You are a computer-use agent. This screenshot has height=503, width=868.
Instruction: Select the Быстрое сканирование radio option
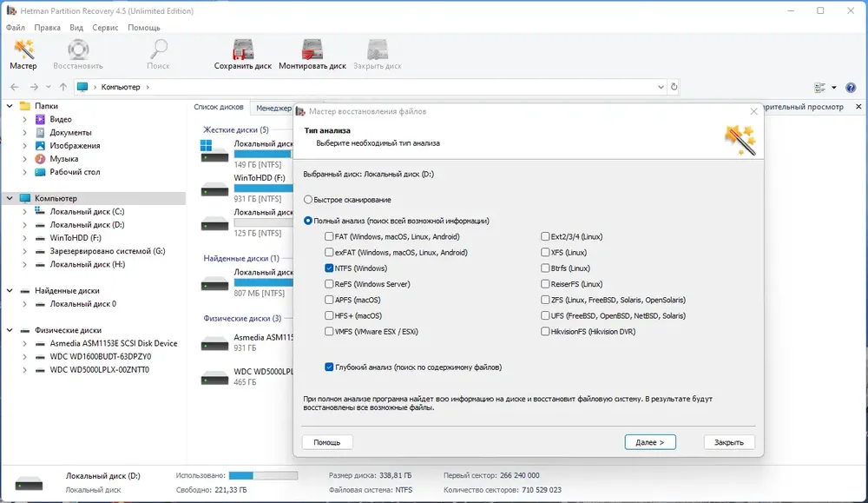coord(308,200)
